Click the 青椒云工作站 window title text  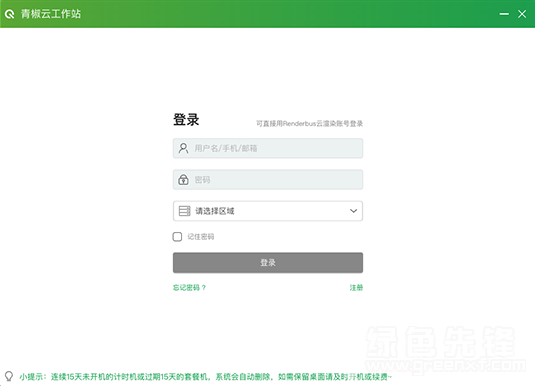coord(51,14)
